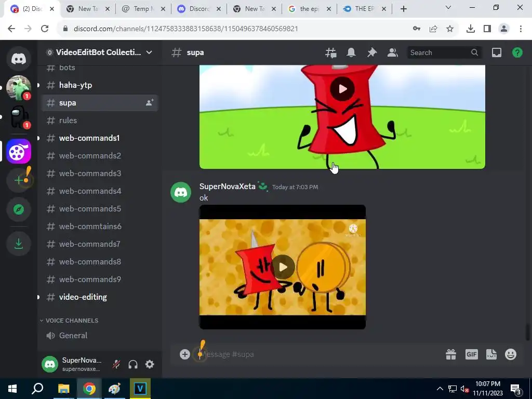This screenshot has width=532, height=399.
Task: Join the General voice channel
Action: [100, 335]
